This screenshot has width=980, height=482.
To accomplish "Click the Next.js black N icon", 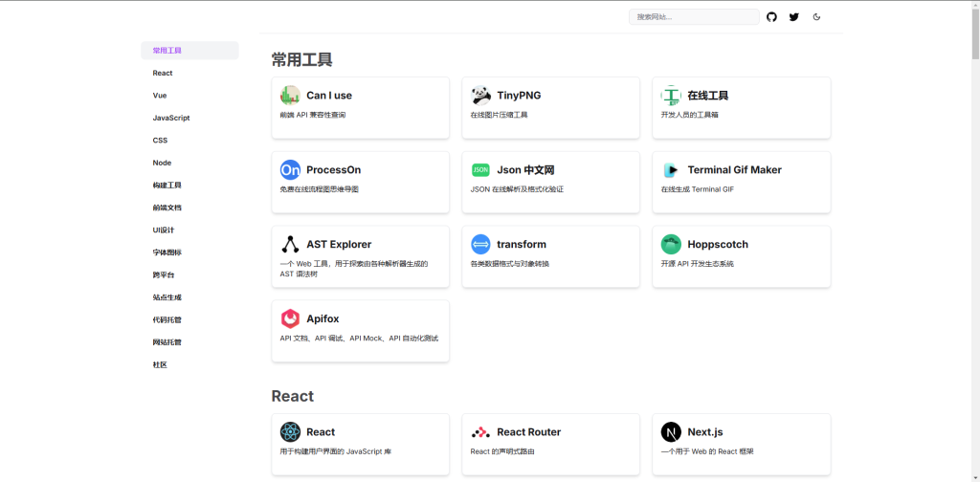I will [x=671, y=432].
